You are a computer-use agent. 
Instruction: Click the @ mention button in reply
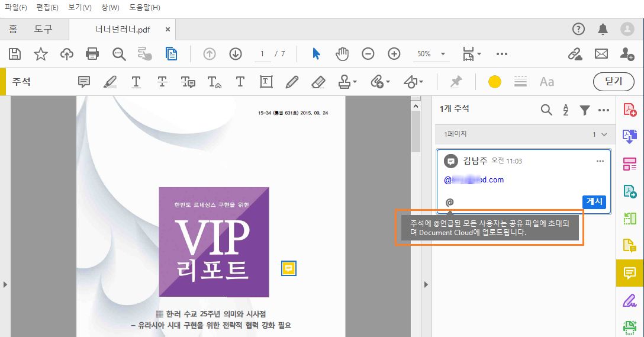coord(450,202)
